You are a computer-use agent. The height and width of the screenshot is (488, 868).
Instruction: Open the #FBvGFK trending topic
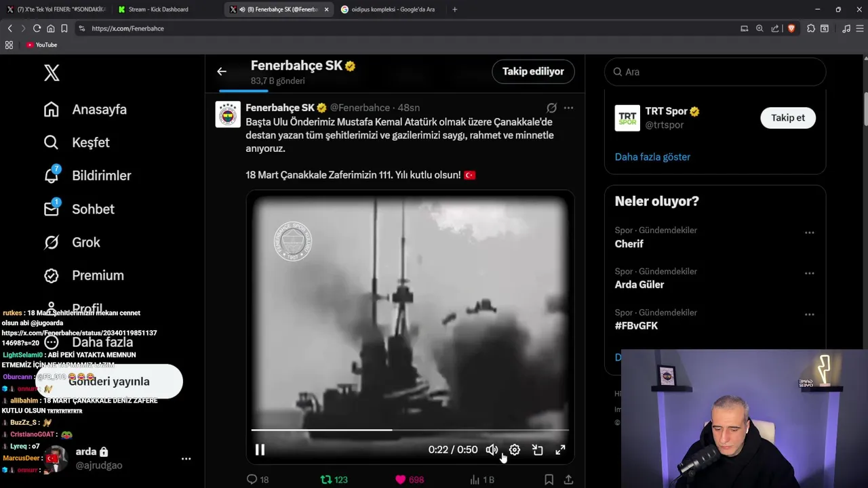click(x=636, y=326)
